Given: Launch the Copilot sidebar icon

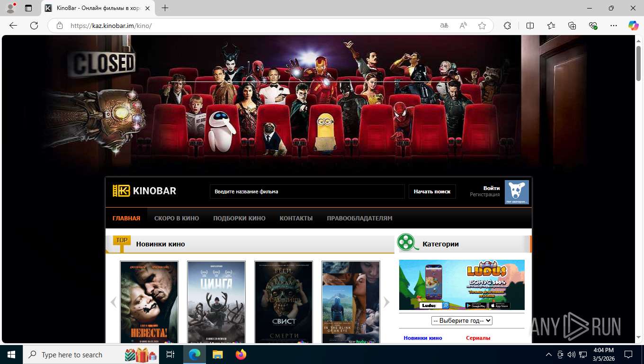Looking at the screenshot, I should point(634,26).
